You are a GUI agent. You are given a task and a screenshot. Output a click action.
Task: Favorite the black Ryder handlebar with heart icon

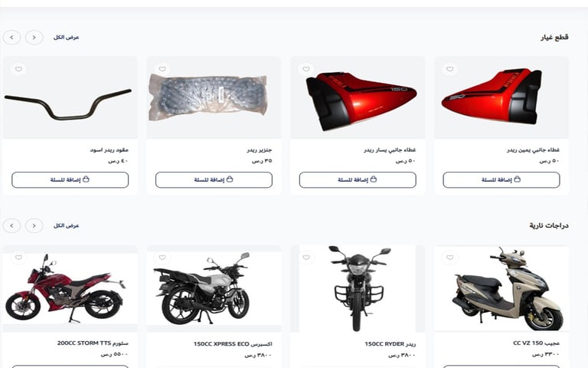click(x=18, y=69)
